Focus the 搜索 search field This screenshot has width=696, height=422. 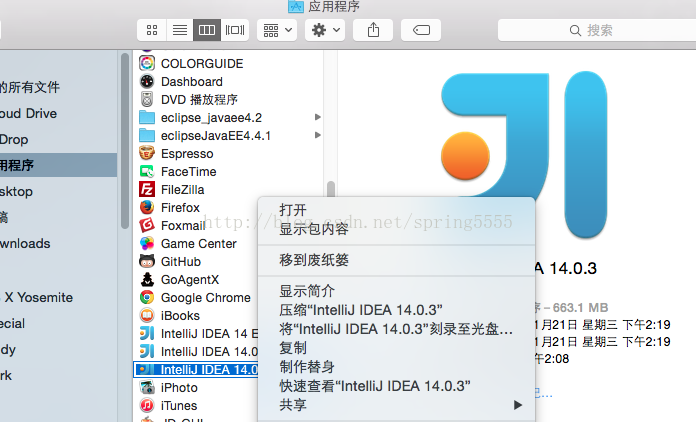(597, 30)
